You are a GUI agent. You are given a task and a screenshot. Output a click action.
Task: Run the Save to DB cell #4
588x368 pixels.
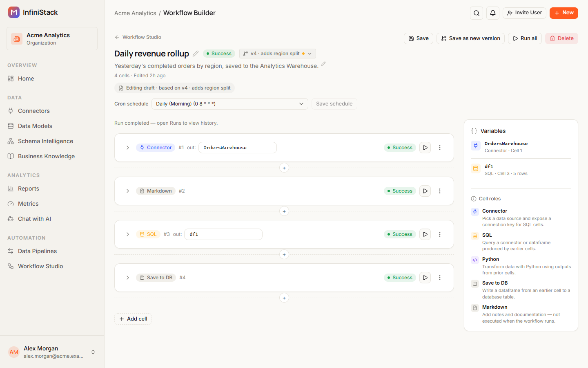425,278
